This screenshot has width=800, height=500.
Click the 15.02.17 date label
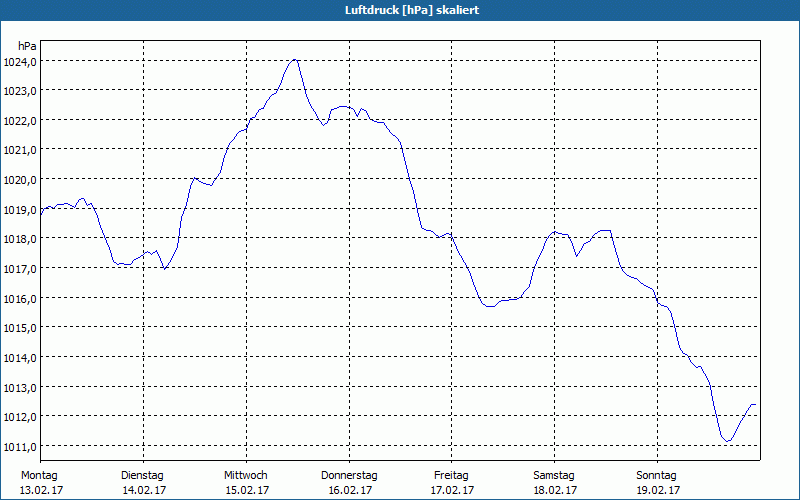247,490
